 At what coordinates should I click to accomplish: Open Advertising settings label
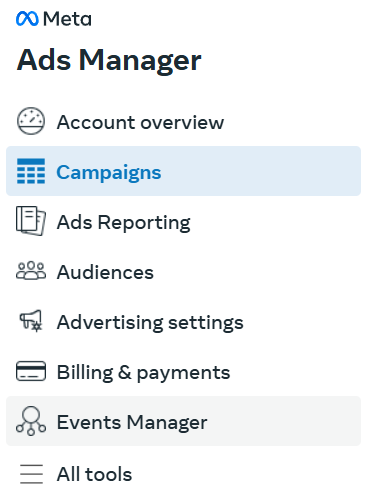tap(150, 323)
